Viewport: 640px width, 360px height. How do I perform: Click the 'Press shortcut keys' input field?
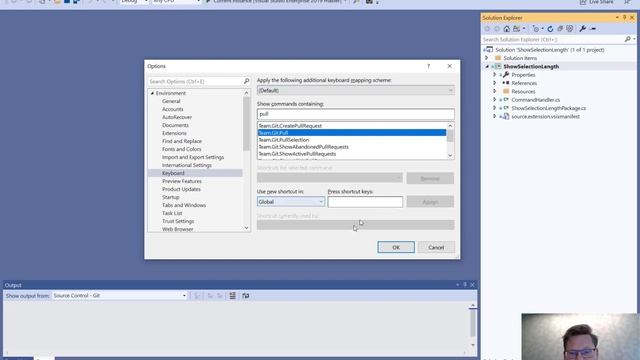click(365, 202)
